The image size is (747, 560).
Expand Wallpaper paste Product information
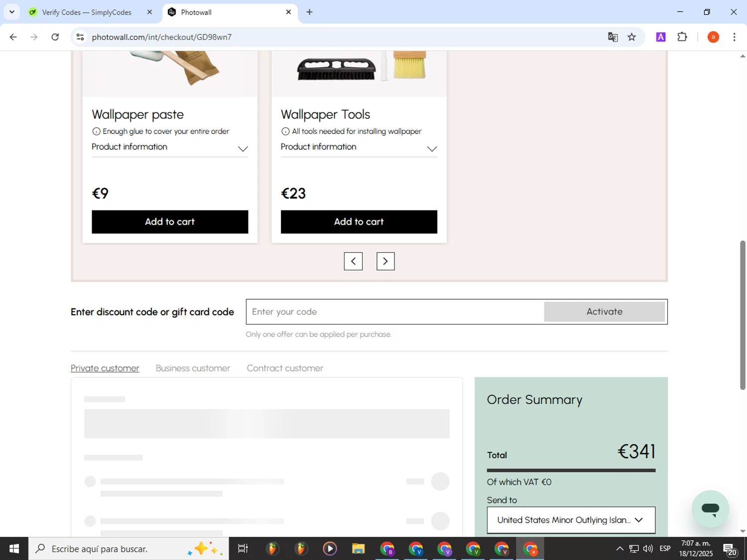(170, 147)
